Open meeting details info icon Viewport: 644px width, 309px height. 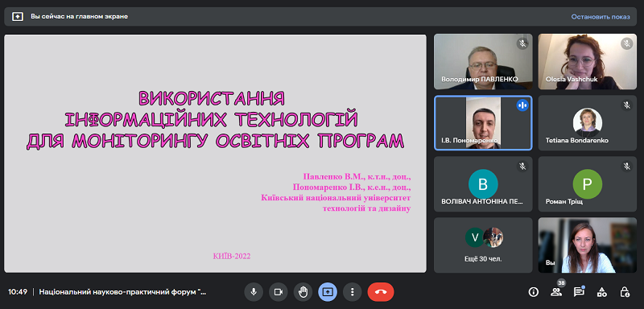pos(534,292)
